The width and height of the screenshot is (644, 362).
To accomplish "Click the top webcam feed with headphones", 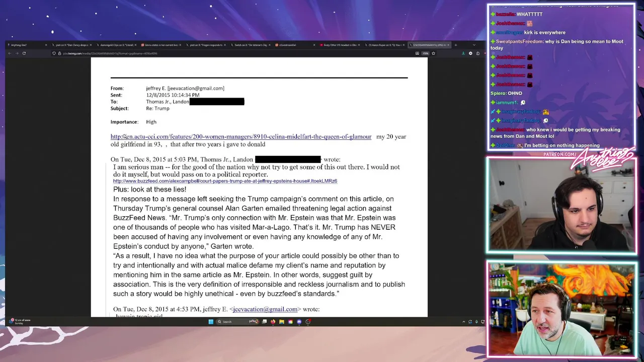I will 561,205.
